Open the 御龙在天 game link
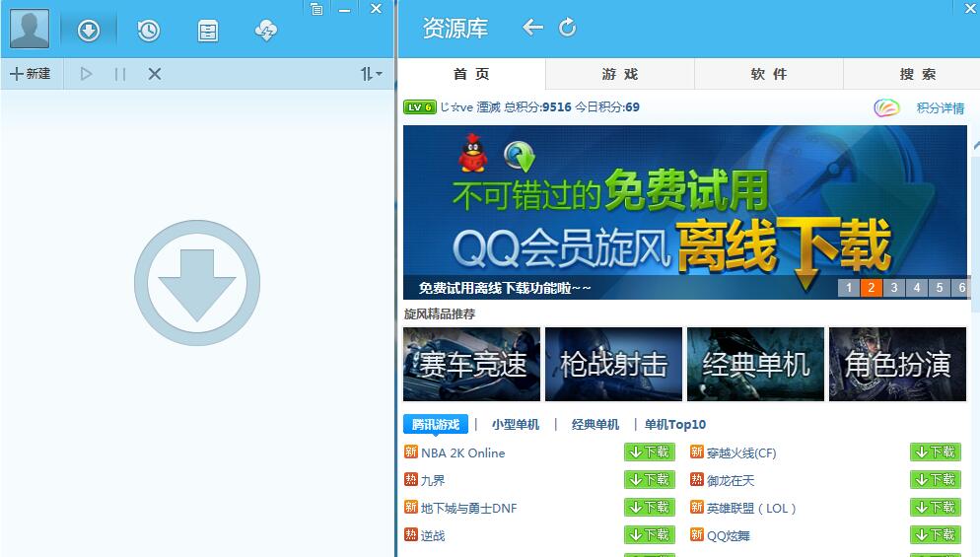The width and height of the screenshot is (980, 557). coord(731,480)
